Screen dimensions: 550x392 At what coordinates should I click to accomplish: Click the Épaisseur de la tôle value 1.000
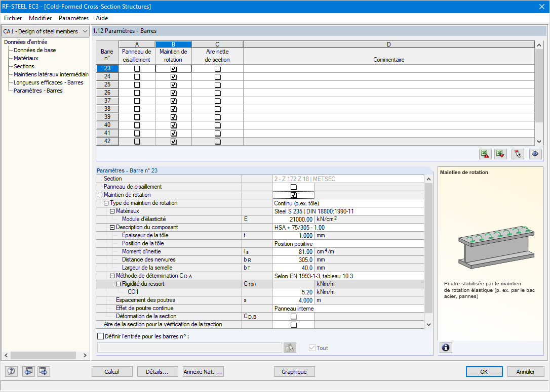pyautogui.click(x=293, y=235)
